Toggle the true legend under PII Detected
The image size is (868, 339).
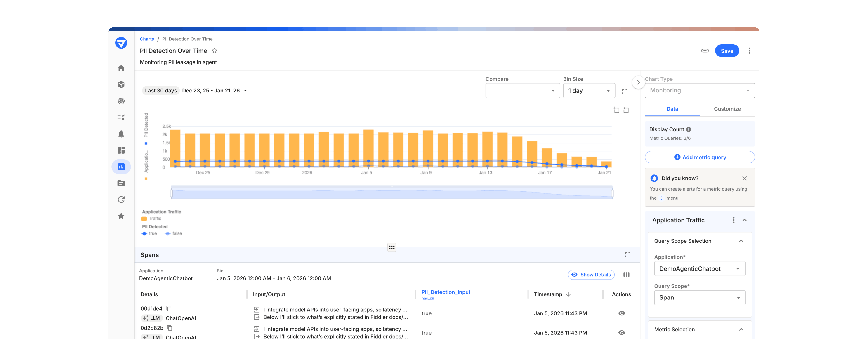tap(149, 233)
